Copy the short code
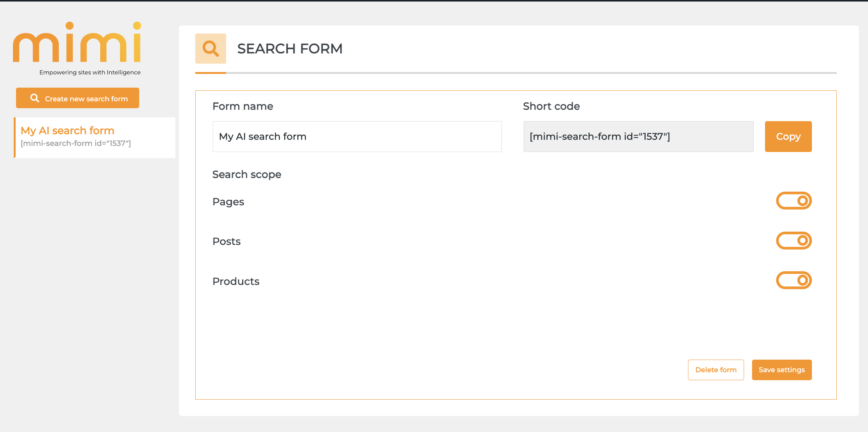 pos(788,136)
